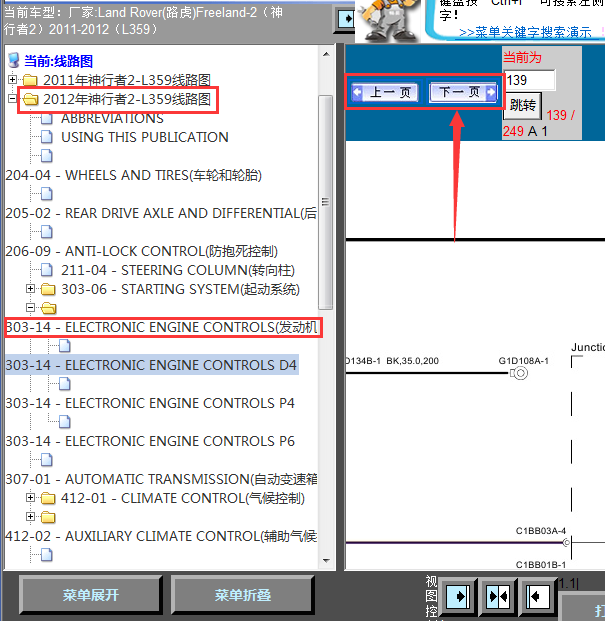Click the tree panel scrollbar thumb
The width and height of the screenshot is (605, 621).
[x=325, y=202]
